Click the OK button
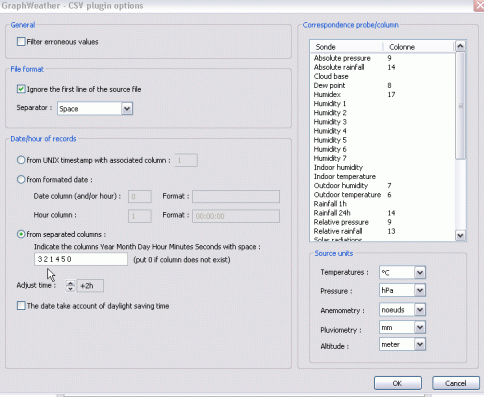This screenshot has height=397, width=484. coord(398,383)
